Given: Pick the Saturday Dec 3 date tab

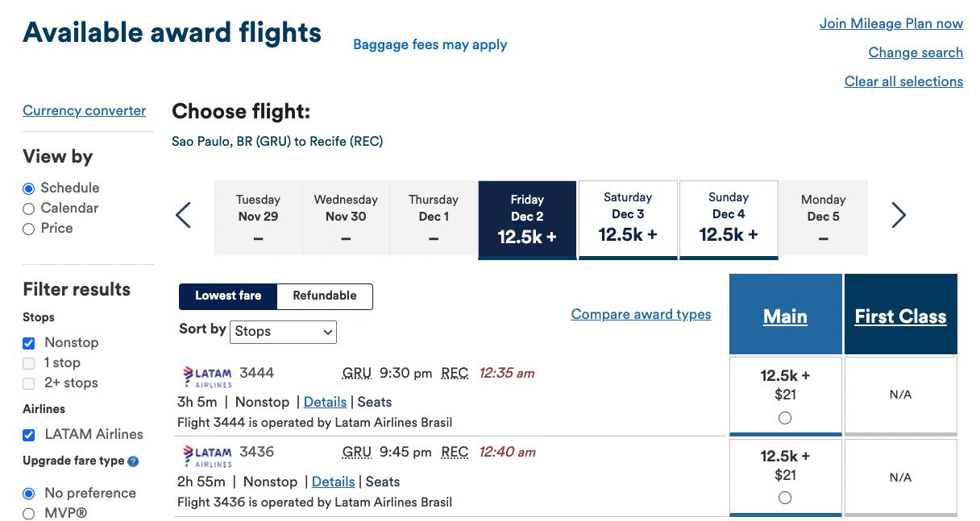Looking at the screenshot, I should click(x=628, y=220).
